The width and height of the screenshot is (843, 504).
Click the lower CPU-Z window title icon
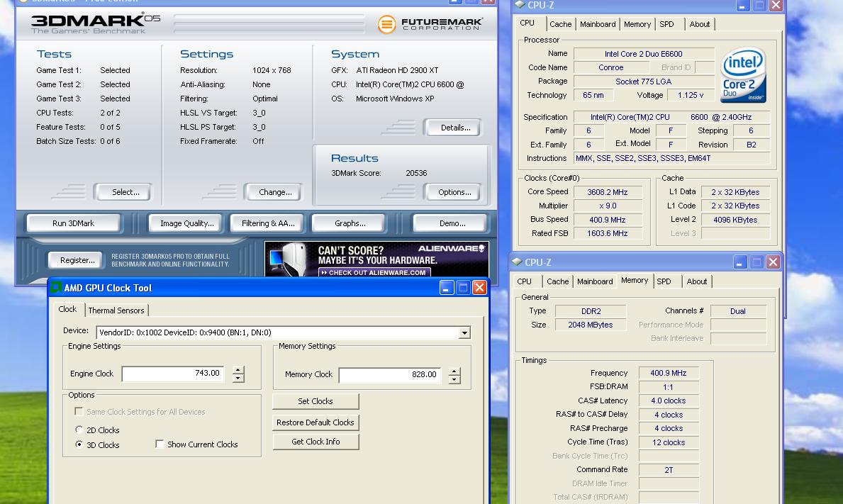click(x=517, y=262)
